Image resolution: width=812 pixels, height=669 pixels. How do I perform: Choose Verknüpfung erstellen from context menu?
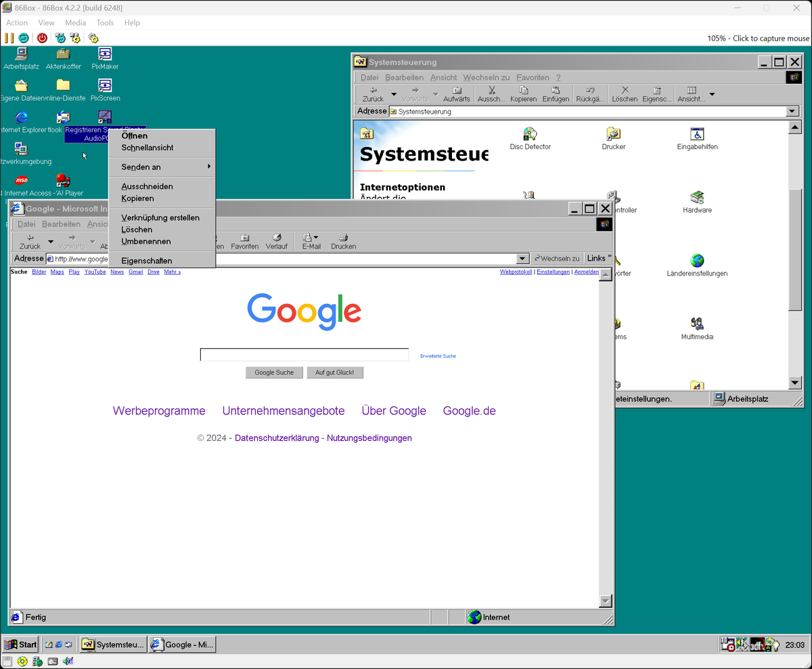tap(162, 218)
